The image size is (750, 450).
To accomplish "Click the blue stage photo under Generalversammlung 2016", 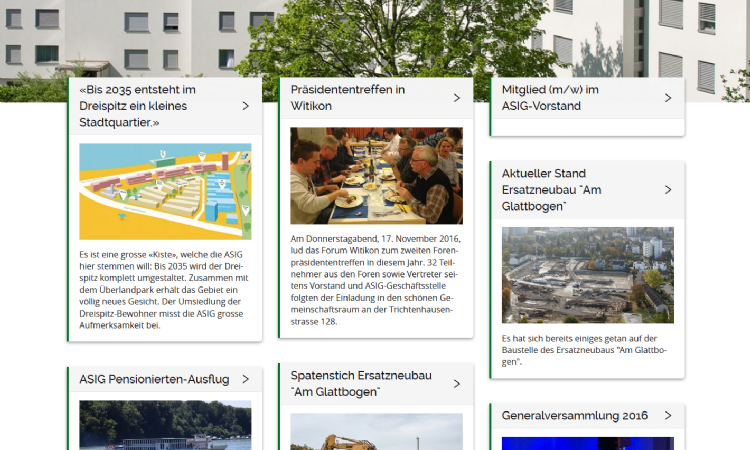I will (x=587, y=443).
